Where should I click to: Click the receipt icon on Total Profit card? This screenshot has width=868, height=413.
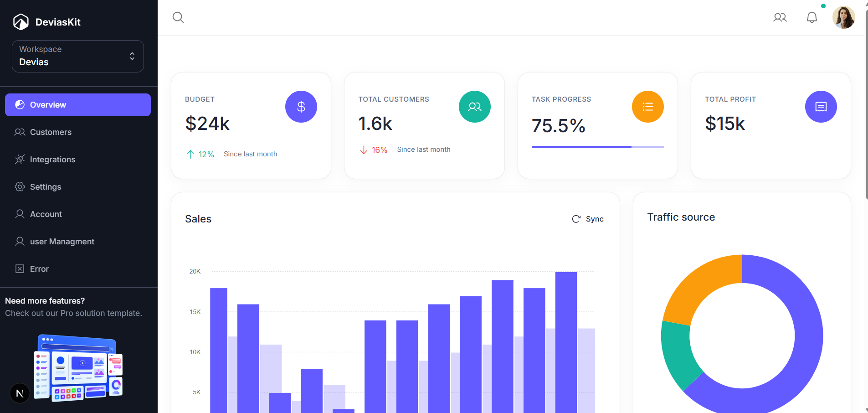pos(821,106)
